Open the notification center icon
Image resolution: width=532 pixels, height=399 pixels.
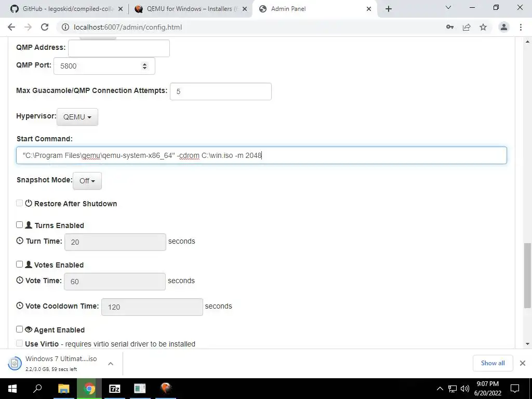(x=515, y=389)
